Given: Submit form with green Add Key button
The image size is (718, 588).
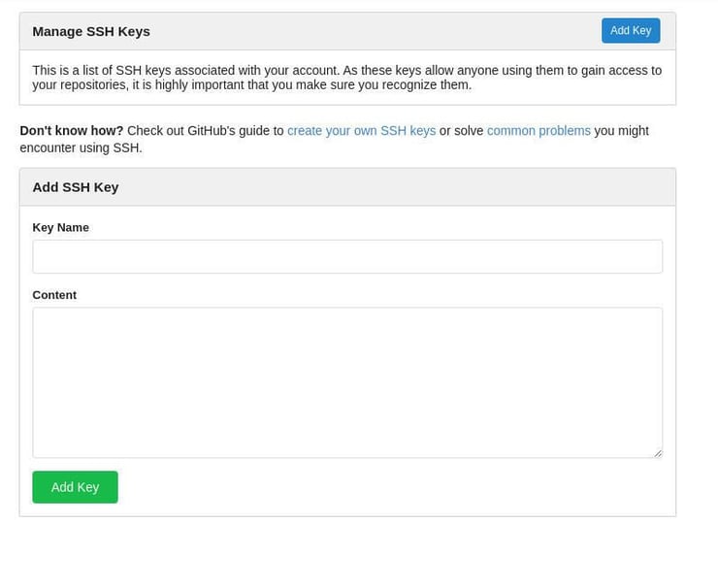Looking at the screenshot, I should pos(75,487).
